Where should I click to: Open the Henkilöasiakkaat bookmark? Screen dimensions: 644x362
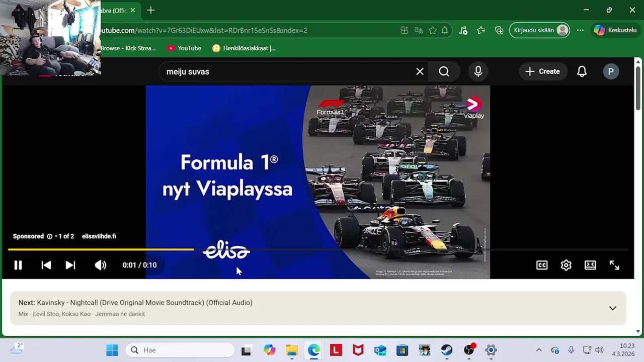coord(244,48)
